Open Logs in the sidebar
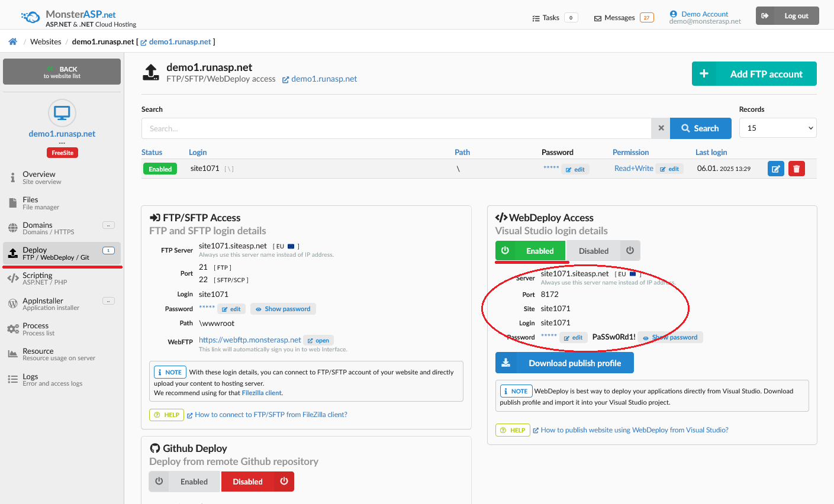Screen dimensions: 834x504 click(x=62, y=380)
